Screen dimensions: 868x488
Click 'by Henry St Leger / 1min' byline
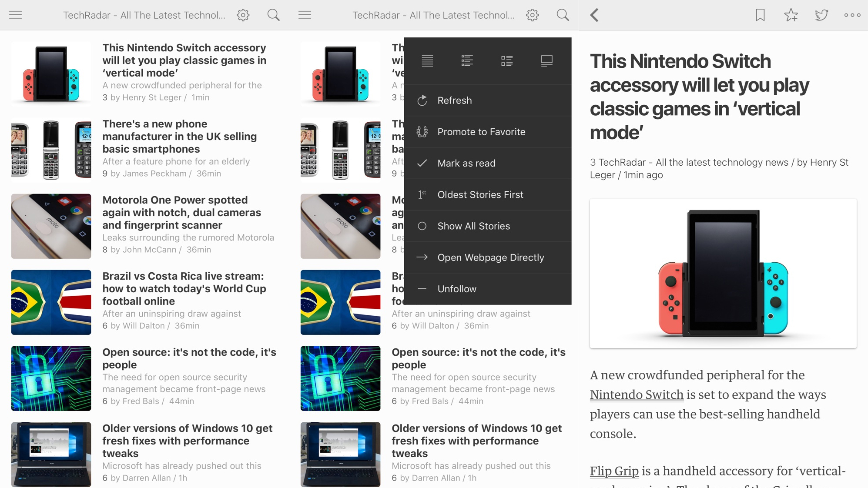click(x=160, y=97)
